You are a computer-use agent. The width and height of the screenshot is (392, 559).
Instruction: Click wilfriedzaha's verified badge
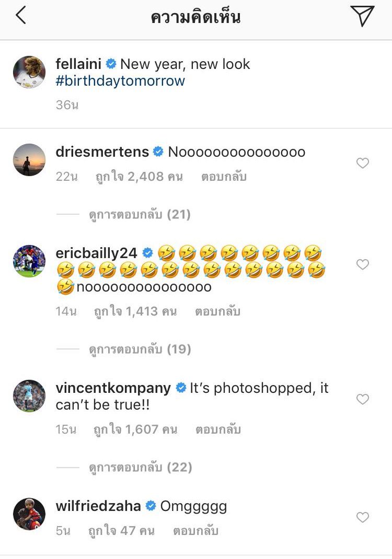150,505
